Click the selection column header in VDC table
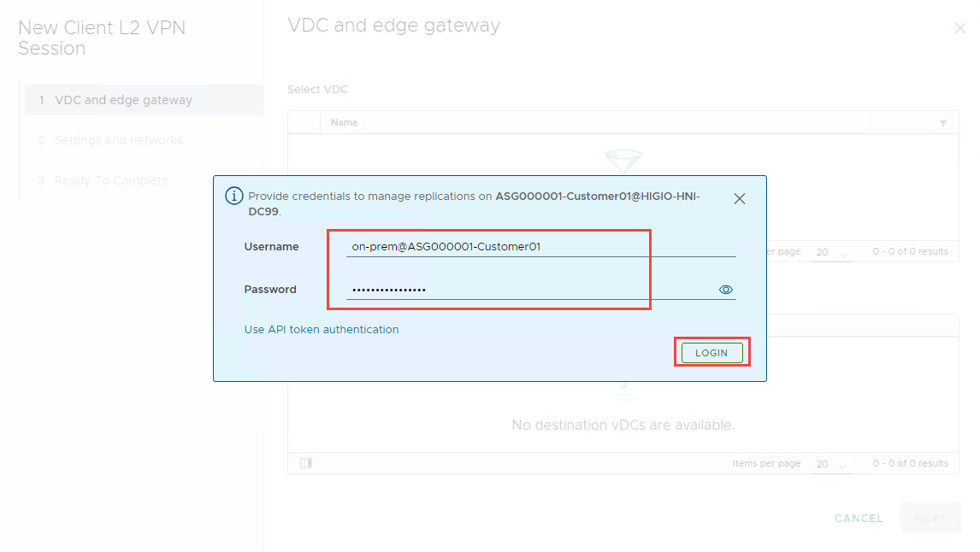The image size is (980, 552). tap(304, 123)
